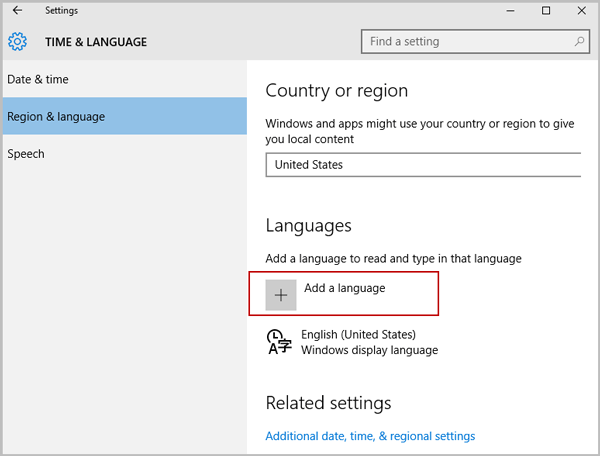The image size is (600, 456).
Task: Open the United States country dropdown
Action: 423,165
